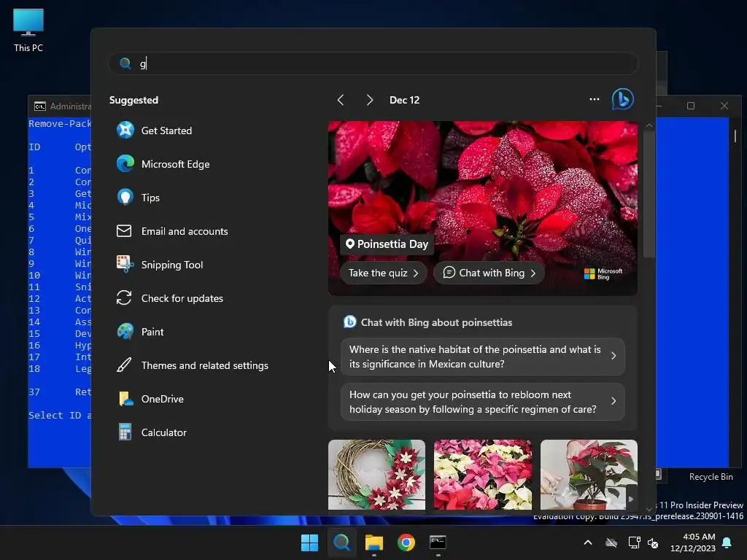Image resolution: width=747 pixels, height=560 pixels.
Task: Go to next day arrow
Action: tap(370, 100)
